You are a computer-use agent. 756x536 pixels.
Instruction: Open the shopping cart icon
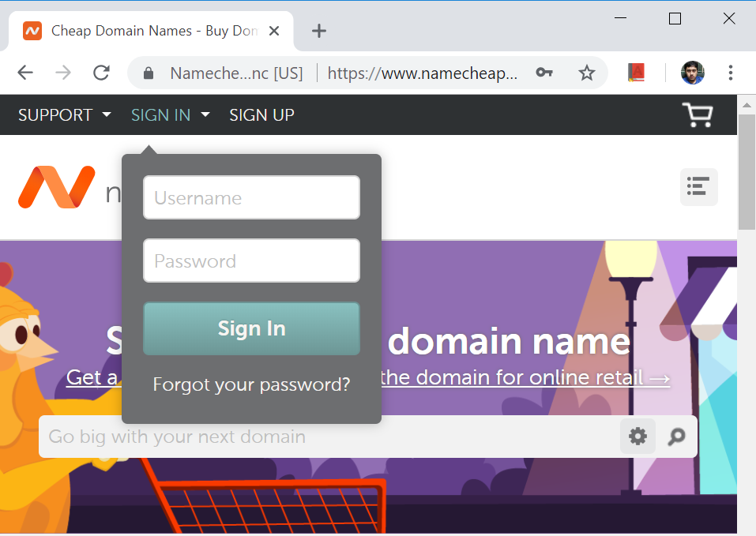click(698, 114)
